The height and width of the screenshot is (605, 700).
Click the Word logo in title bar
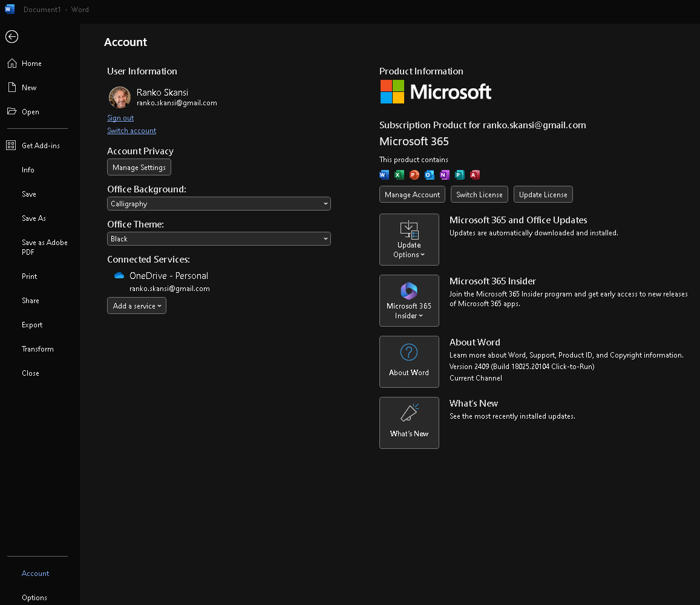(x=10, y=9)
